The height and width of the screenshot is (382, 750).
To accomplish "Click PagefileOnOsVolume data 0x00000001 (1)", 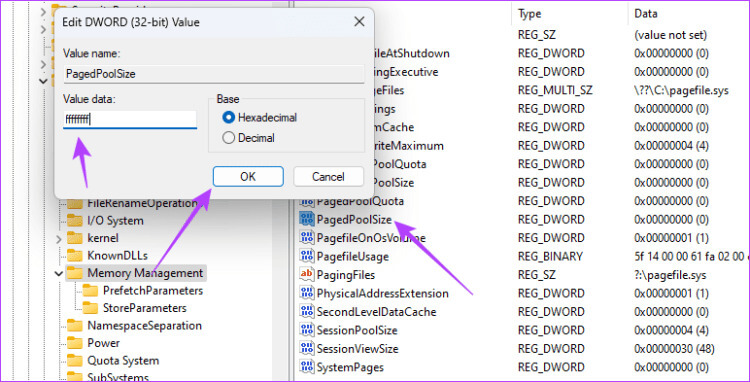I will tap(671, 238).
